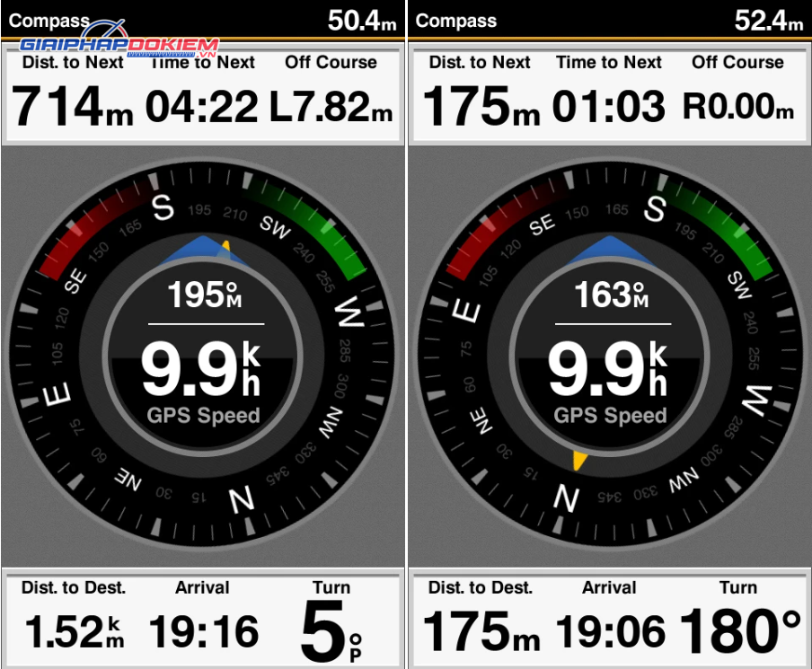The image size is (812, 669).
Task: Tap the N cardinal mark on the 163° compass
Action: coord(566,498)
